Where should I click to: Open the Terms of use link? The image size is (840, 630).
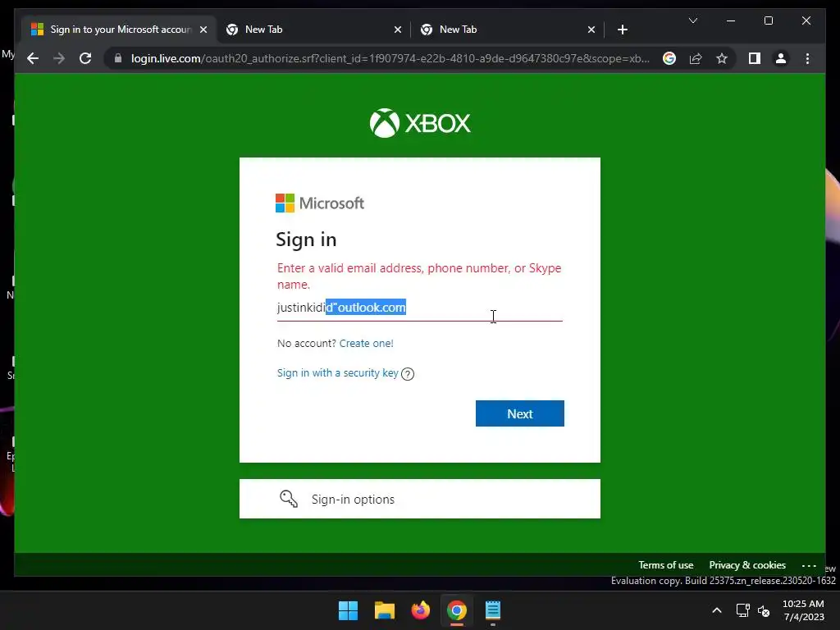click(665, 565)
